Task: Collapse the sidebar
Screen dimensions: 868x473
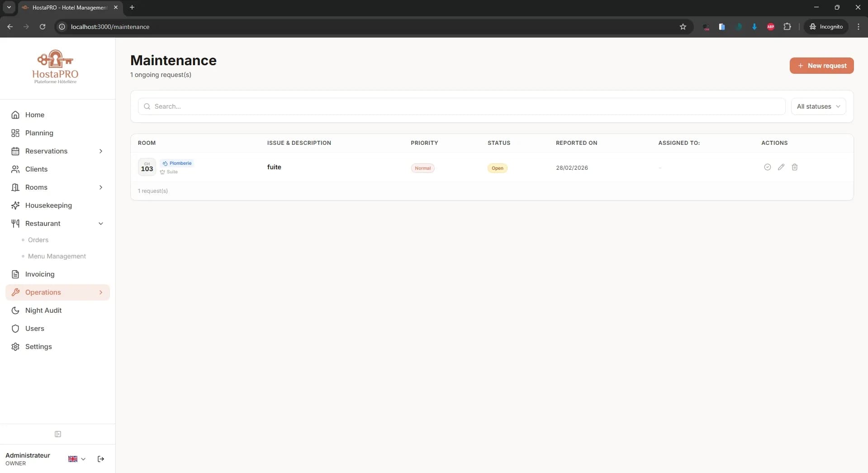Action: point(57,434)
